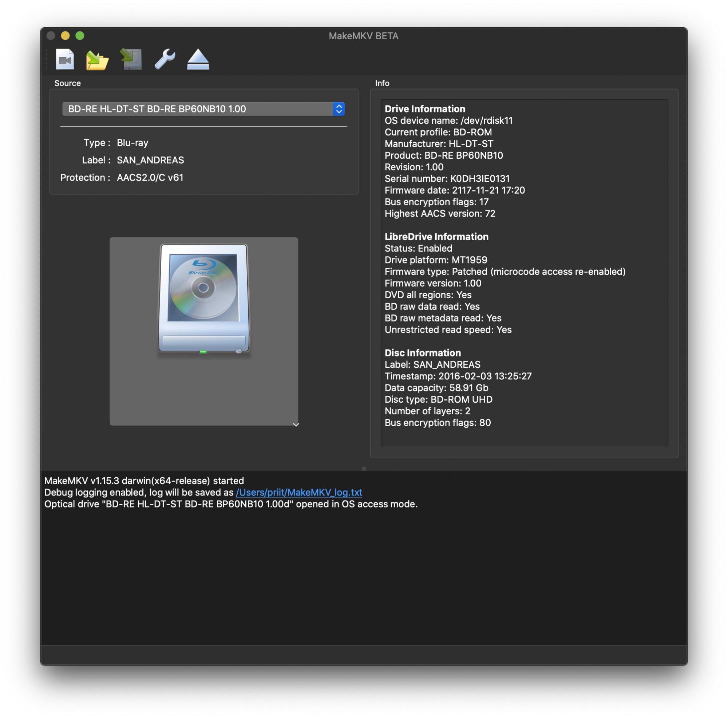The height and width of the screenshot is (719, 728).
Task: Click the Disc Information heading
Action: click(x=422, y=353)
